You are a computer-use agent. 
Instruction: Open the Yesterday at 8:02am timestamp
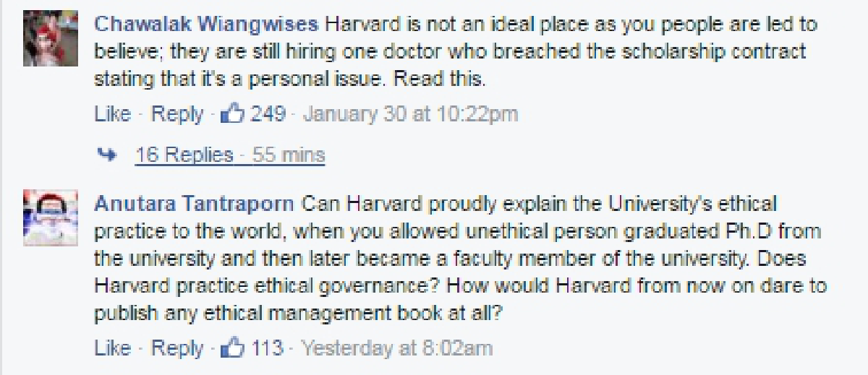[x=396, y=348]
